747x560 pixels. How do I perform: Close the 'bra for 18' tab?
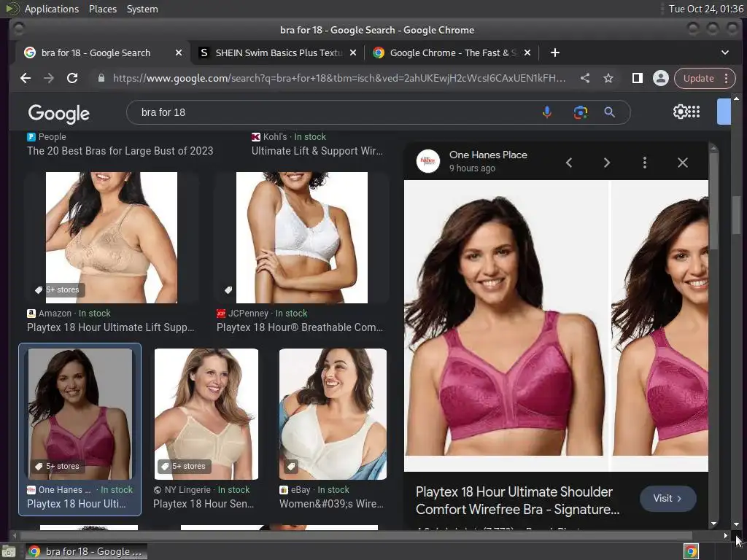179,52
